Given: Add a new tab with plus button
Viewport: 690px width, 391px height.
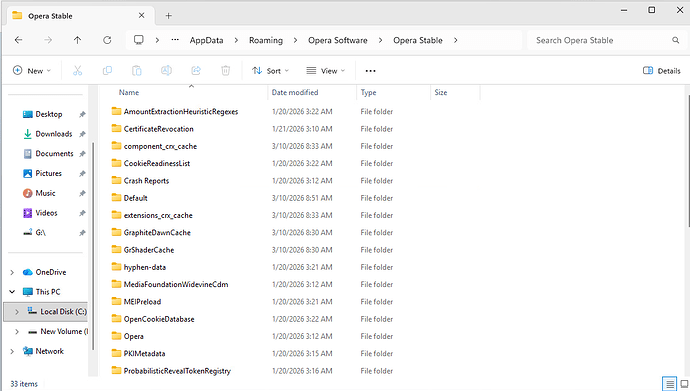Looking at the screenshot, I should point(169,16).
